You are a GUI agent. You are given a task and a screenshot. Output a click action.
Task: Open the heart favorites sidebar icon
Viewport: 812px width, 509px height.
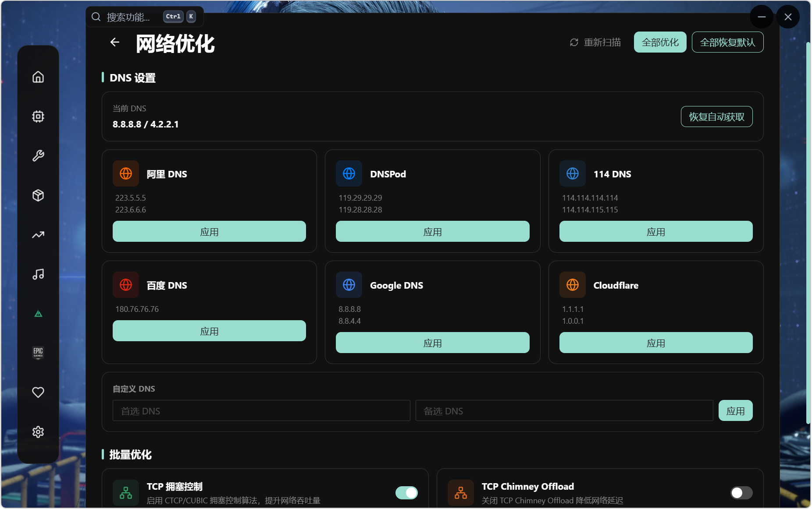(38, 392)
